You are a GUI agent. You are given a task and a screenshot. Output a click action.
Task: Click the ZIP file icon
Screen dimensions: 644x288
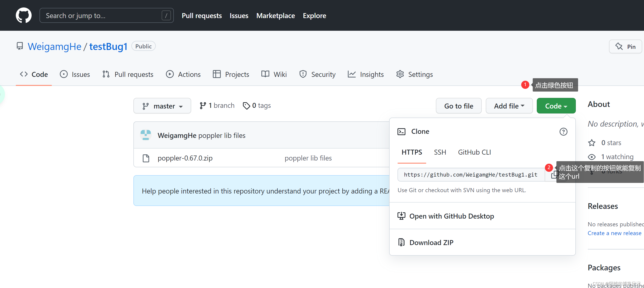(x=401, y=242)
